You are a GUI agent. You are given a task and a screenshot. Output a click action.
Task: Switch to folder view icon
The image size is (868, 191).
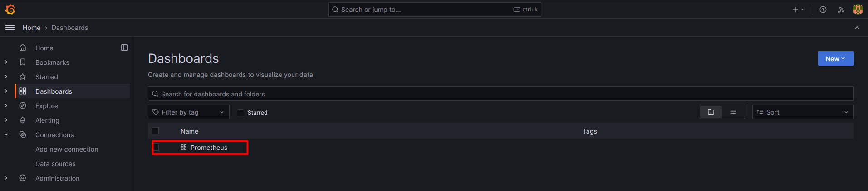pos(711,112)
